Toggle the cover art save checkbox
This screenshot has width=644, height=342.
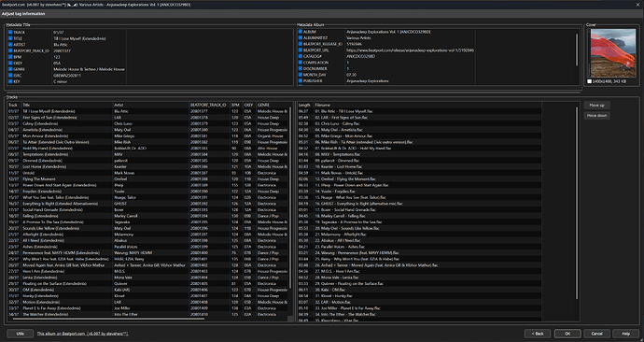pos(589,81)
